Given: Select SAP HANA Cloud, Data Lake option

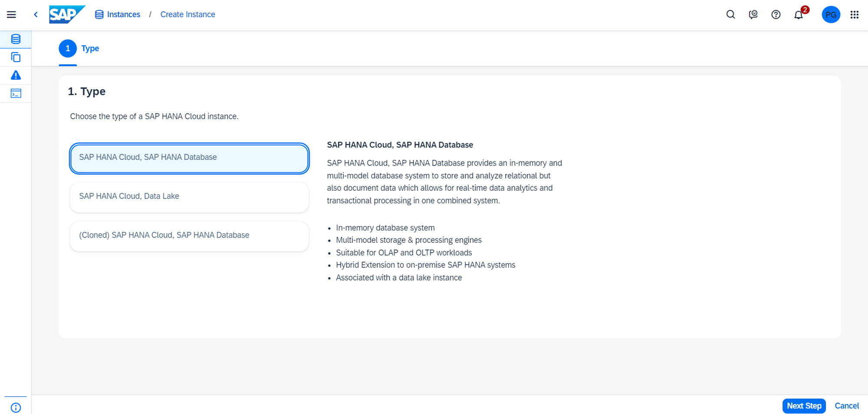Looking at the screenshot, I should click(x=189, y=196).
